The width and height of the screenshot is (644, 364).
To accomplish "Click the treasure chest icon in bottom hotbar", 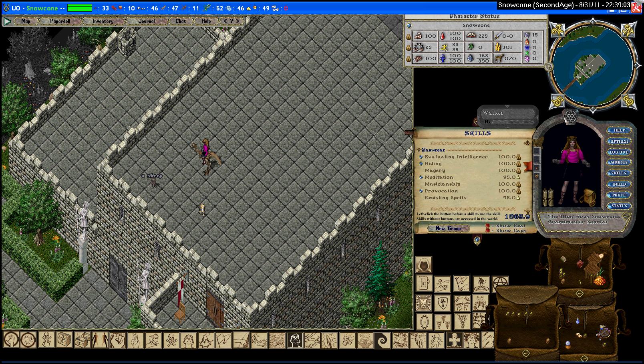I will click(x=64, y=340).
